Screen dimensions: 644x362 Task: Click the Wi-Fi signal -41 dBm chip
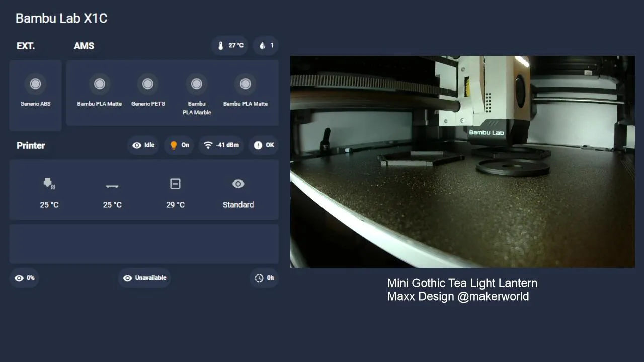tap(221, 145)
